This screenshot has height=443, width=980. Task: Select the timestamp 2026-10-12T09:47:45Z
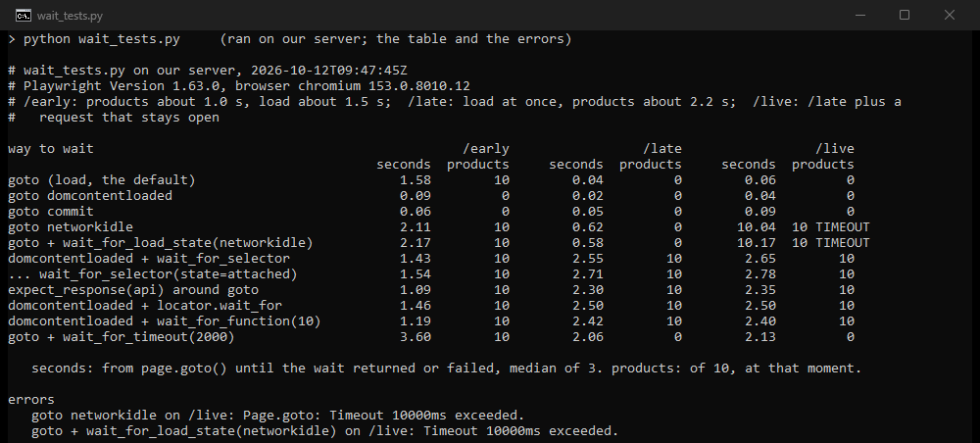click(328, 71)
